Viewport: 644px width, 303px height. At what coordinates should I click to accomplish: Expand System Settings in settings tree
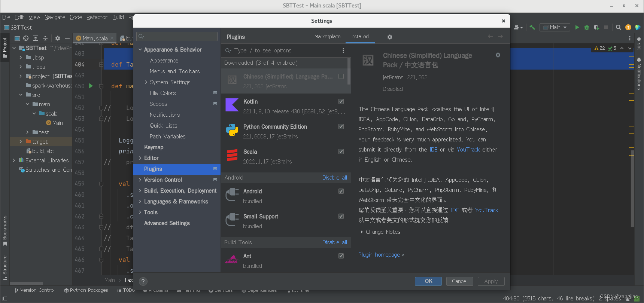[x=146, y=82]
